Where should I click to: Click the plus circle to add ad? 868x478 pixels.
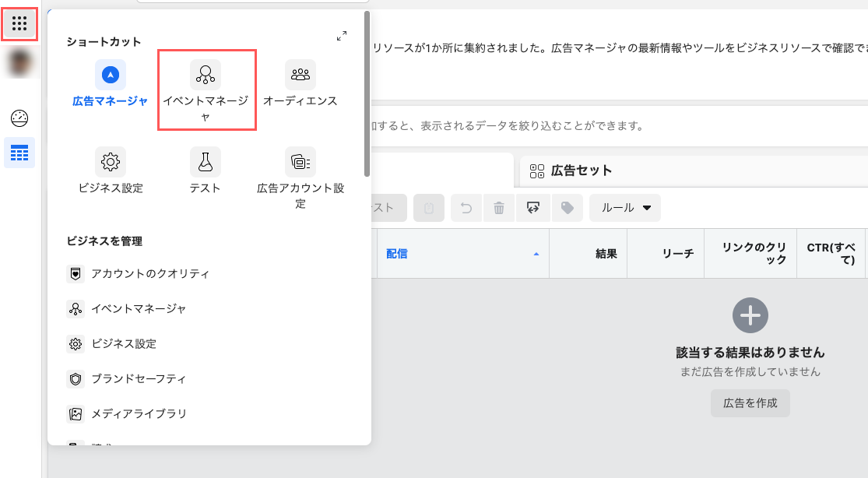coord(750,315)
